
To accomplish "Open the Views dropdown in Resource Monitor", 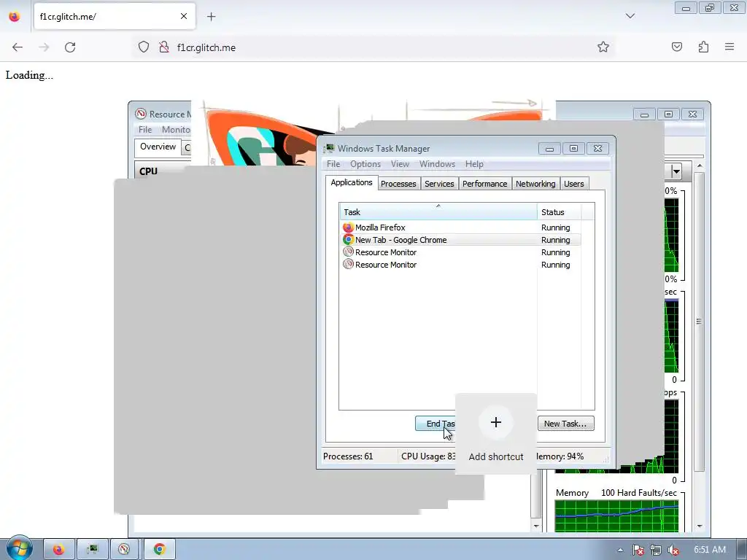I will click(676, 171).
